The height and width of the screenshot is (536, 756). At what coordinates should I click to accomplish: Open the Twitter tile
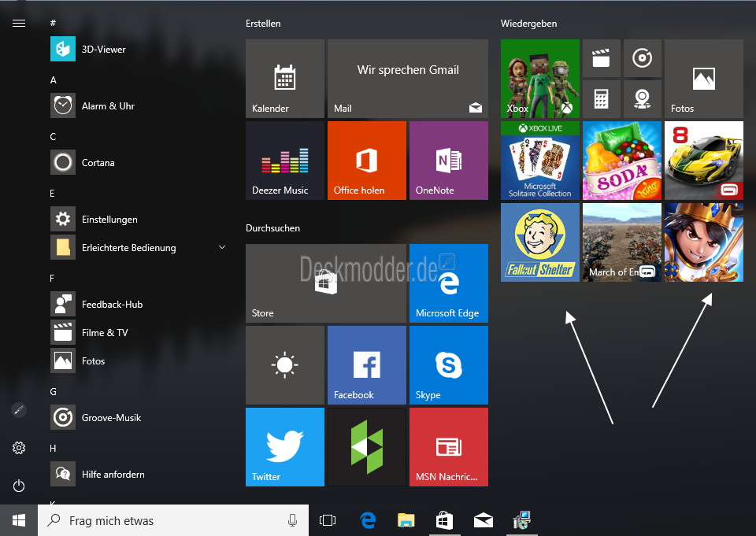pos(285,447)
